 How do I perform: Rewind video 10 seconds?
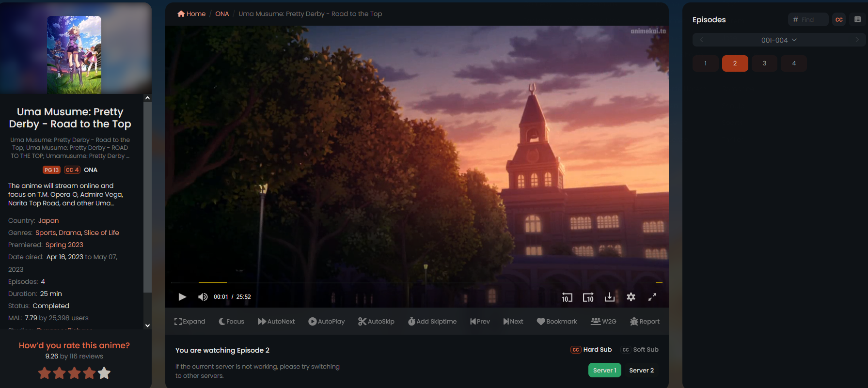point(567,297)
